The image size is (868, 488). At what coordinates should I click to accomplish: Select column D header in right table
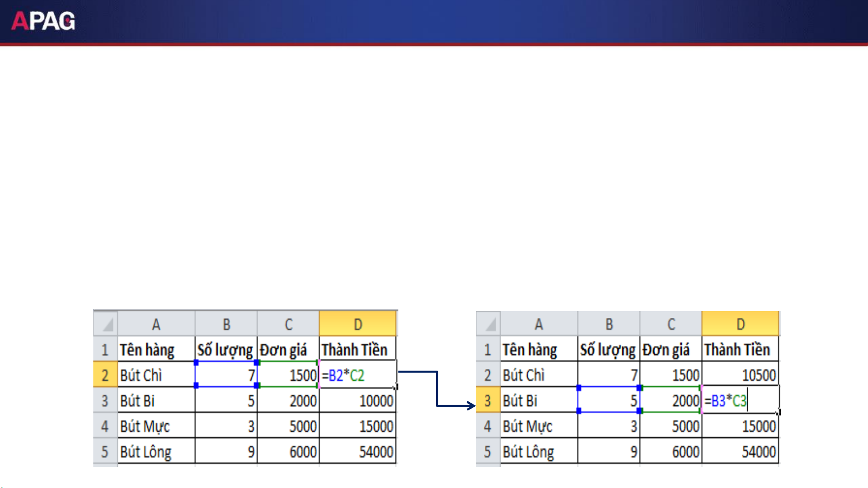[x=740, y=324]
